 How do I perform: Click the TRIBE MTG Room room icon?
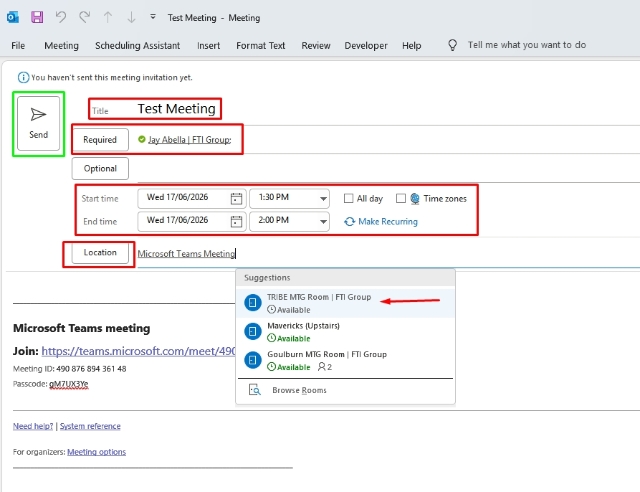coord(253,303)
